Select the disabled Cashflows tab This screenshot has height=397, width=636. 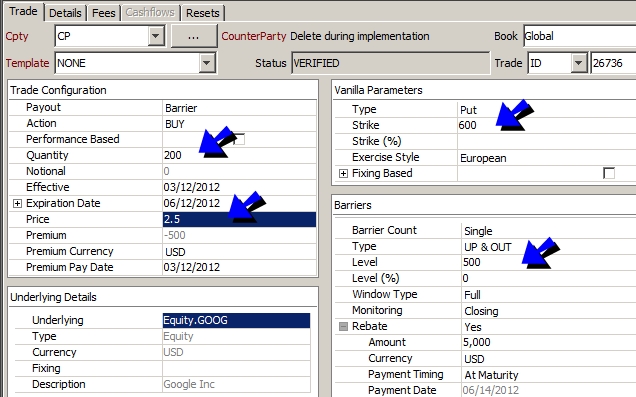point(150,13)
